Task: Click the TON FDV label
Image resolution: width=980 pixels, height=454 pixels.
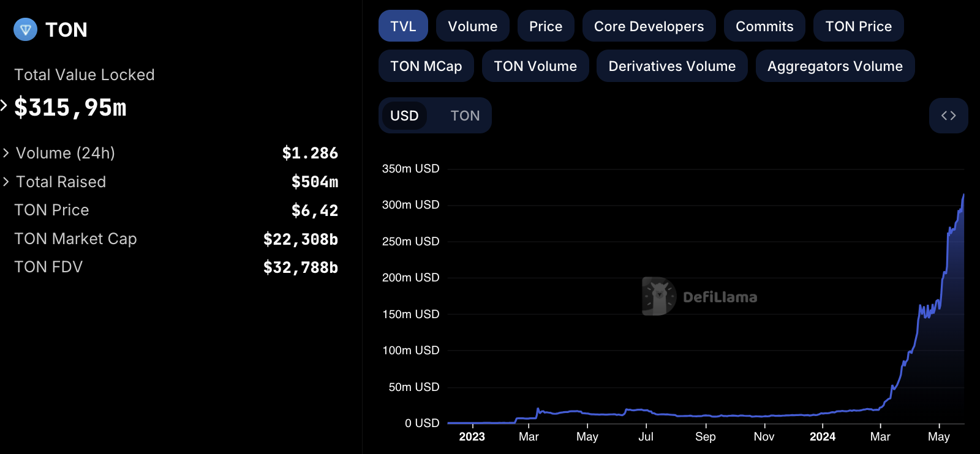Action: click(x=48, y=267)
